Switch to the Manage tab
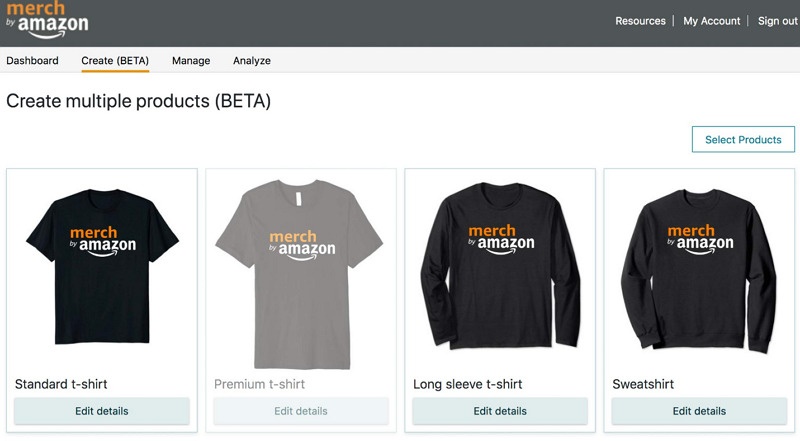This screenshot has width=800, height=441. coord(191,61)
